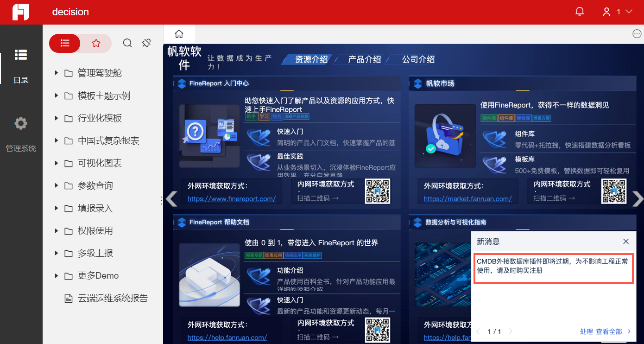Click the search magnifier icon
This screenshot has height=344, width=644.
point(127,43)
